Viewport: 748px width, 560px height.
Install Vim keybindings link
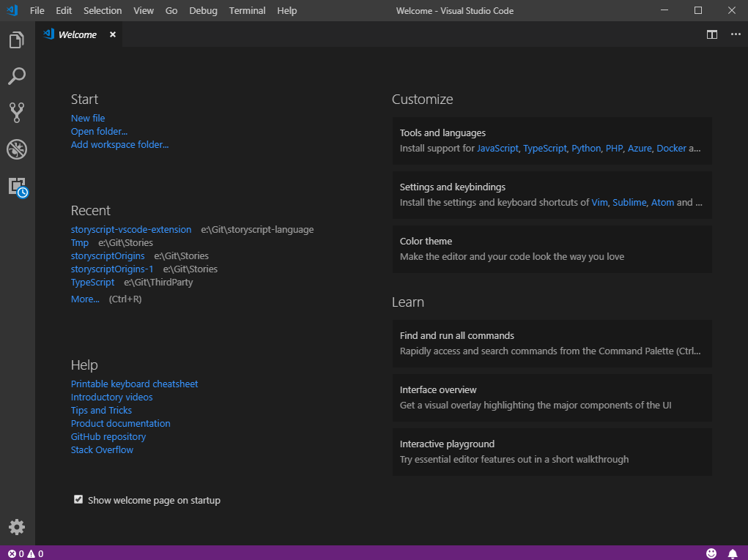599,203
